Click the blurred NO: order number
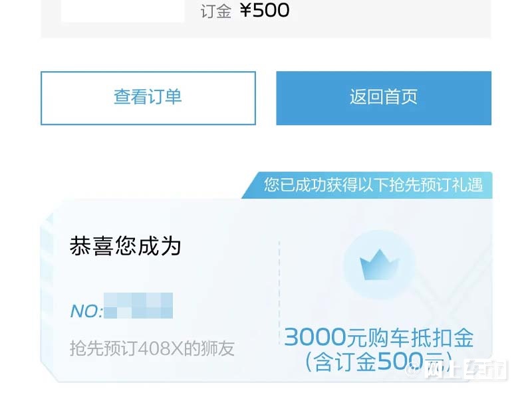Image resolution: width=532 pixels, height=399 pixels. click(138, 306)
